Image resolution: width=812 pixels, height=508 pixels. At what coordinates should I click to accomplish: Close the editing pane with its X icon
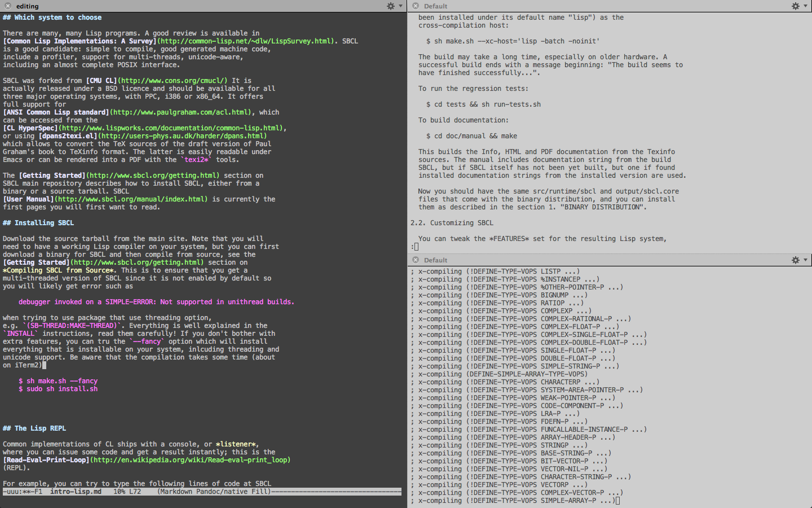click(8, 6)
